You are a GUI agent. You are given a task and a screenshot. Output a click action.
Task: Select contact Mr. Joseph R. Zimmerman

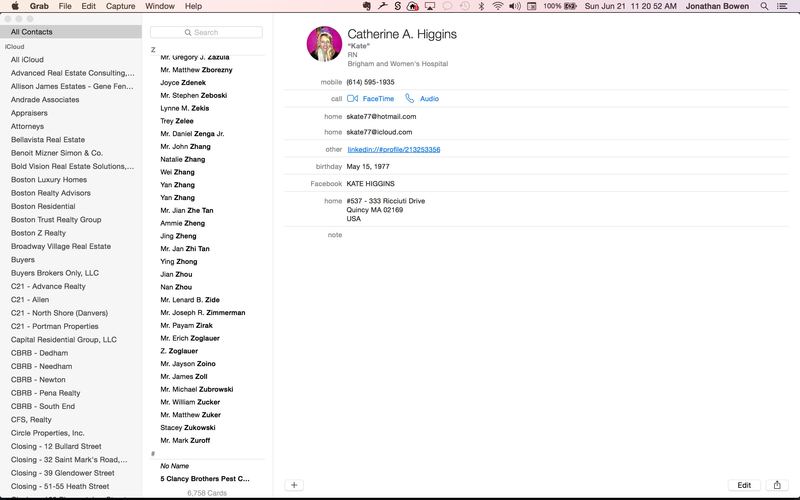203,312
